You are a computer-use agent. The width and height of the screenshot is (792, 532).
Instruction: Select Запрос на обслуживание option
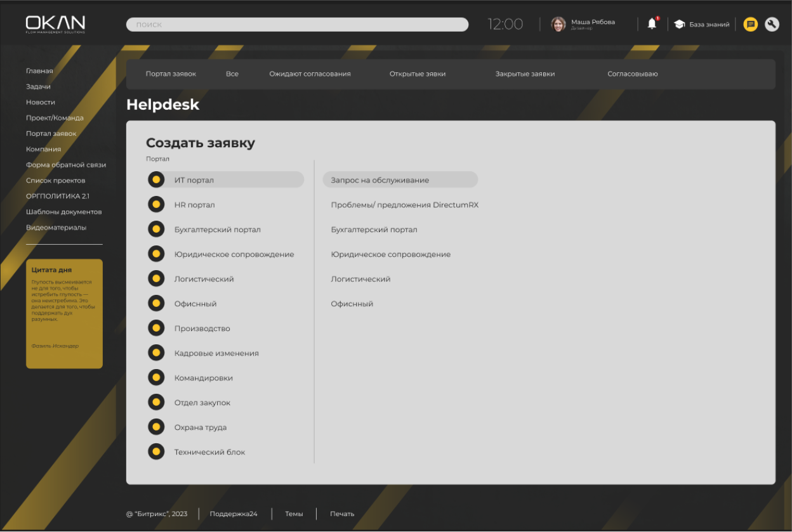pyautogui.click(x=400, y=180)
